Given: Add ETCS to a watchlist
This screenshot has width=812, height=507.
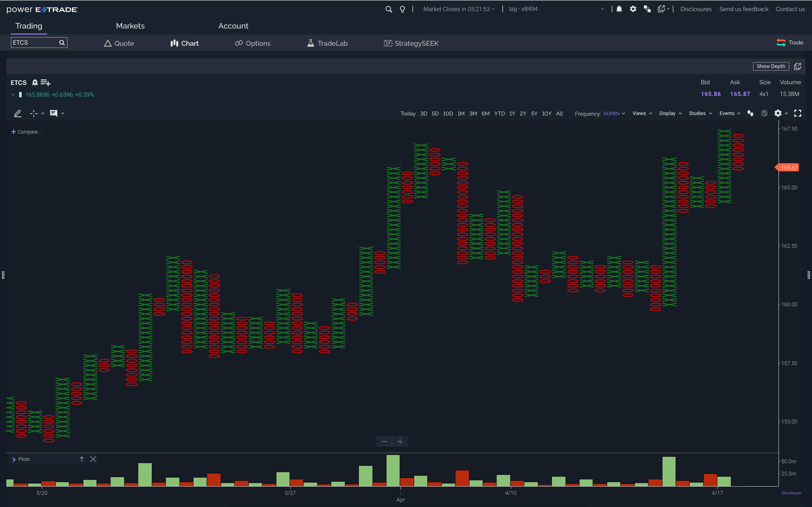Looking at the screenshot, I should [x=45, y=82].
